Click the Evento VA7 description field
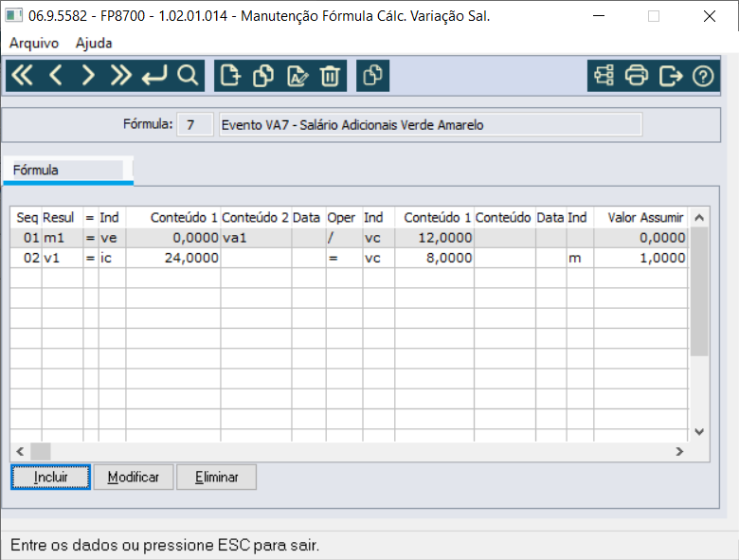This screenshot has width=739, height=560. pos(430,125)
